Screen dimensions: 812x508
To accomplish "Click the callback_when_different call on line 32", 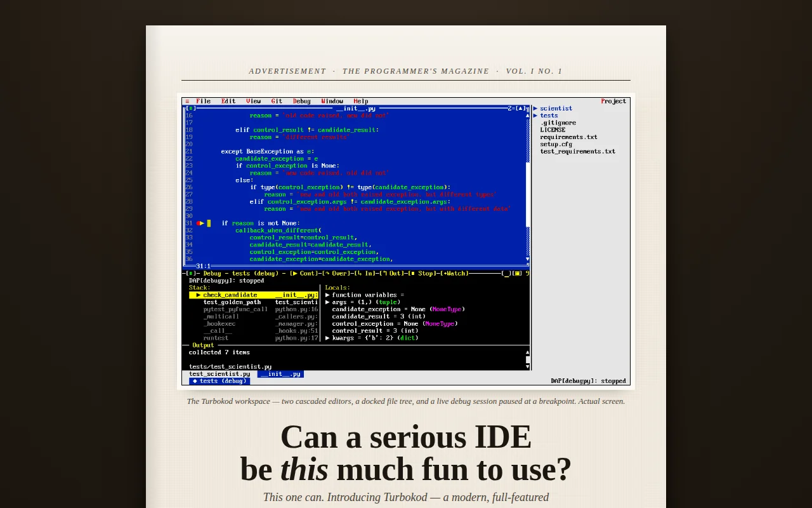I will point(278,230).
